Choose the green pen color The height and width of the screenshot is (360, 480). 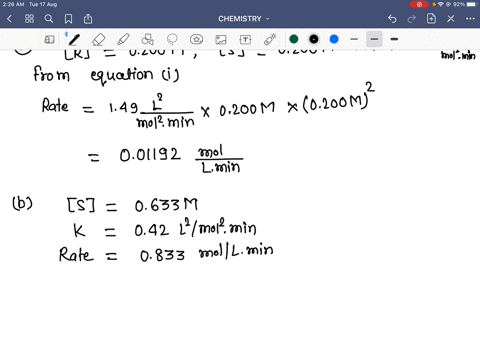tap(294, 39)
